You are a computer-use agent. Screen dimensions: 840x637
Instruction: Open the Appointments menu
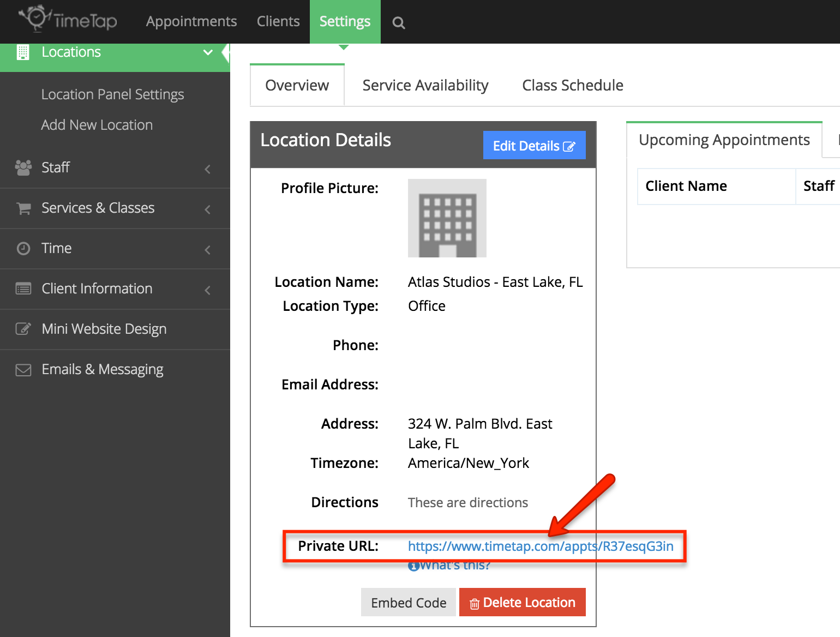point(191,21)
